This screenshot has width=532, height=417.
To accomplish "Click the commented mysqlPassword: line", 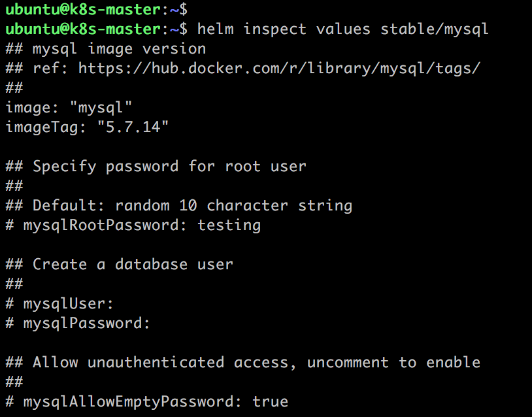I will tap(78, 324).
